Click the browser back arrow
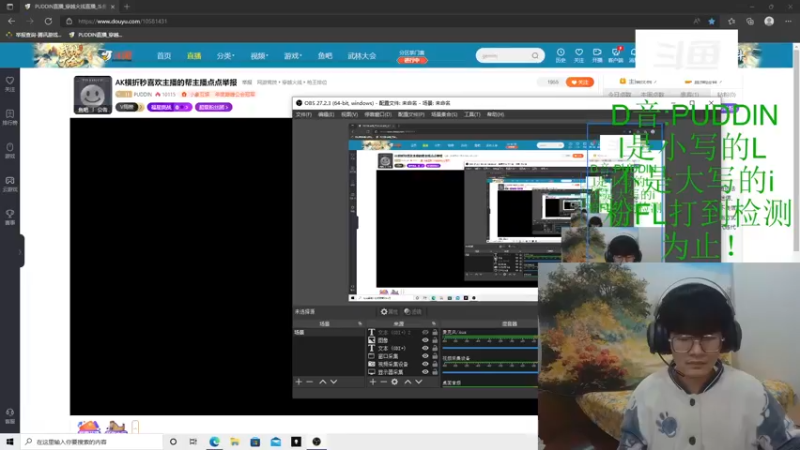This screenshot has height=450, width=800. point(11,21)
